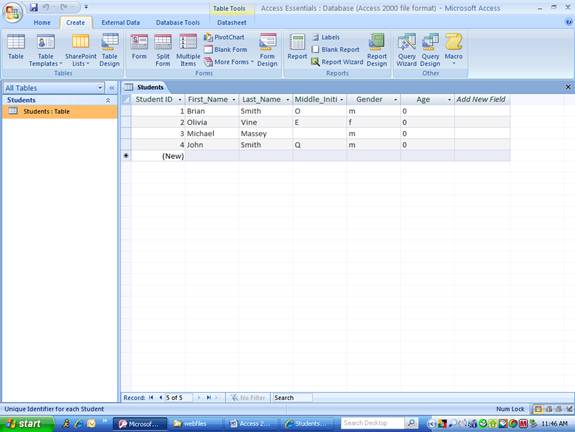
Task: Open the Table Templates gallery
Action: coord(45,50)
